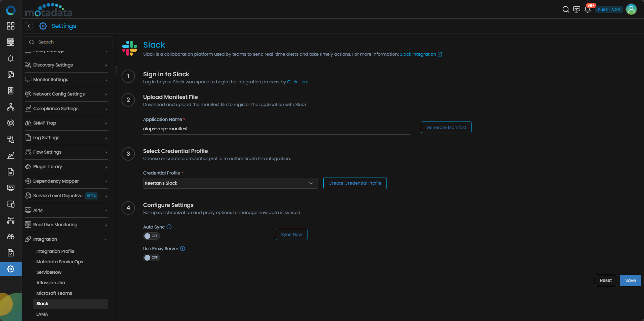Click the SNMP Trap binoculars icon
This screenshot has height=321, width=644.
28,123
